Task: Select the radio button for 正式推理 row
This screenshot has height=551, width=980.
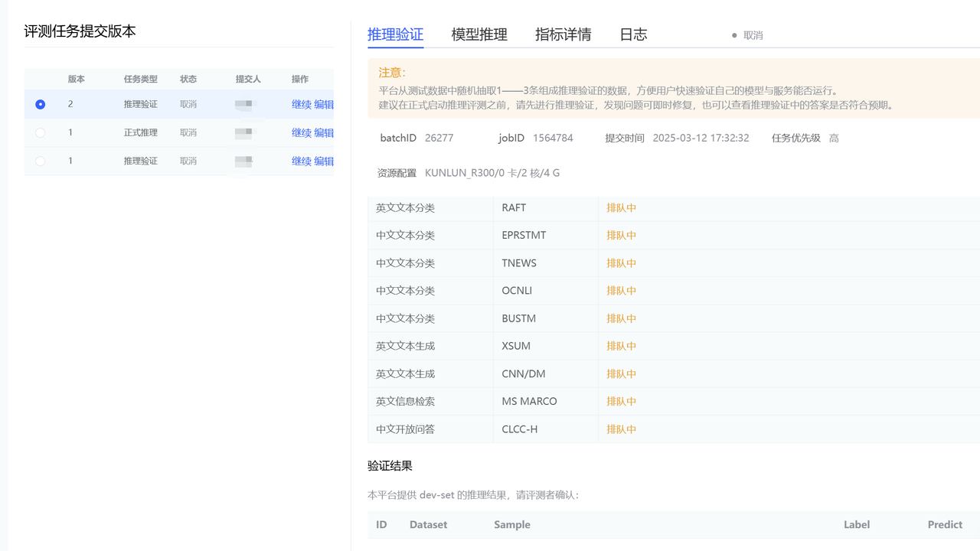Action: (41, 132)
